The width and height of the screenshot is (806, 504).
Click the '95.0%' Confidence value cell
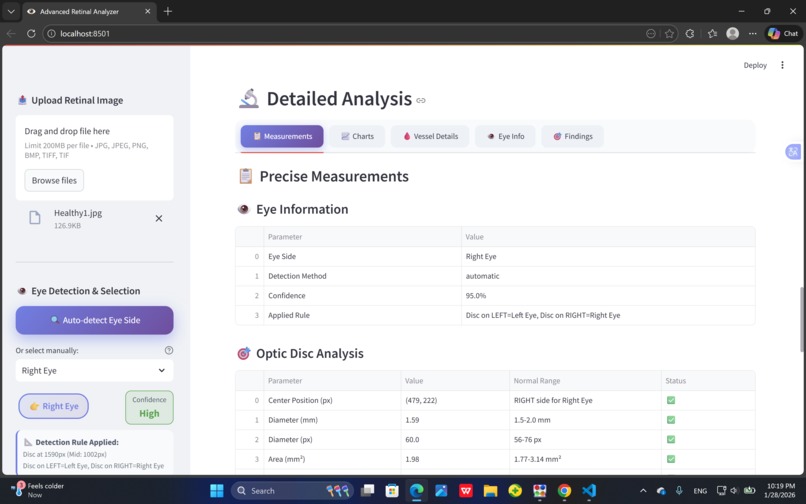[x=608, y=296]
